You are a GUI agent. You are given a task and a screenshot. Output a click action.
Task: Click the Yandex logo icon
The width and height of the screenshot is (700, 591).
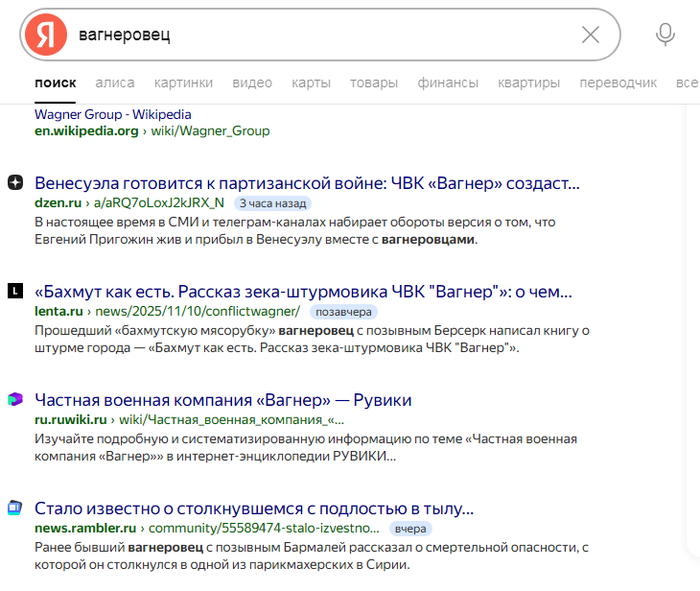tap(45, 35)
